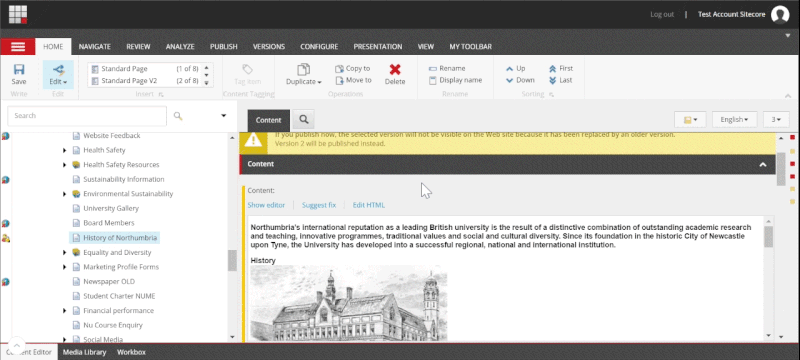Select the Content tab button
The image size is (800, 360).
point(268,120)
